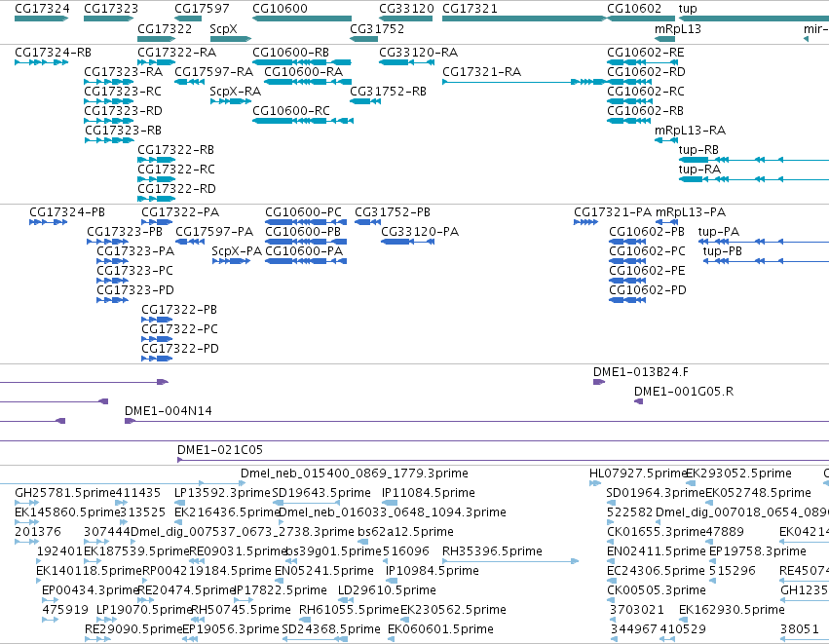This screenshot has width=829, height=644.
Task: Select the CG10600 gene label
Action: pyautogui.click(x=281, y=9)
